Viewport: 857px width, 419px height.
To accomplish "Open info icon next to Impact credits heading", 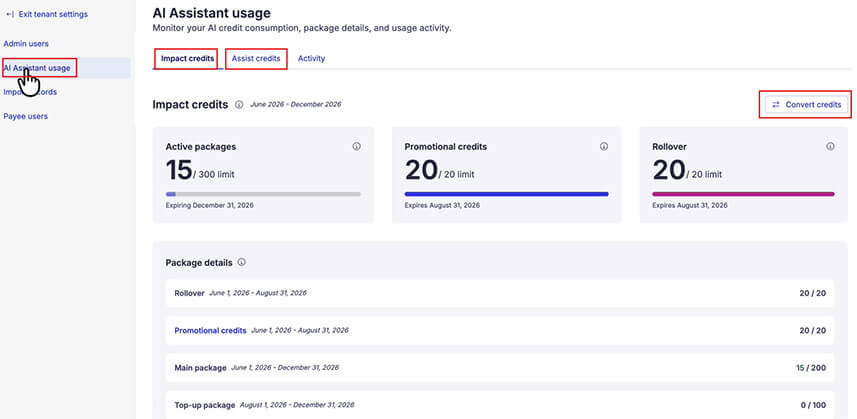I will pos(239,105).
